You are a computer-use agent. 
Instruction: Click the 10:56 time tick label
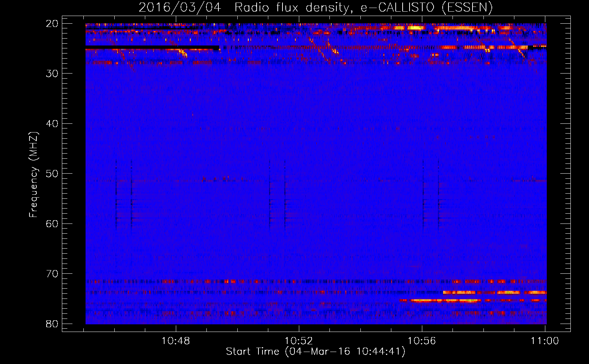(422, 341)
